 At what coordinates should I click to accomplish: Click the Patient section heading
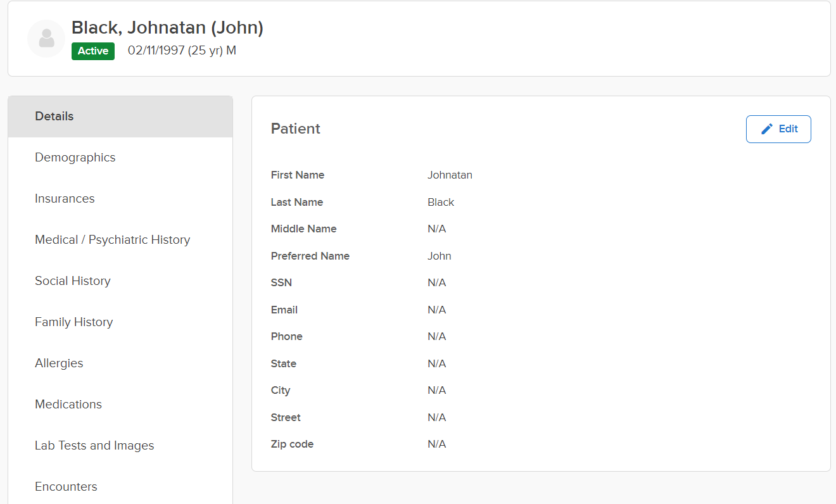(x=296, y=129)
